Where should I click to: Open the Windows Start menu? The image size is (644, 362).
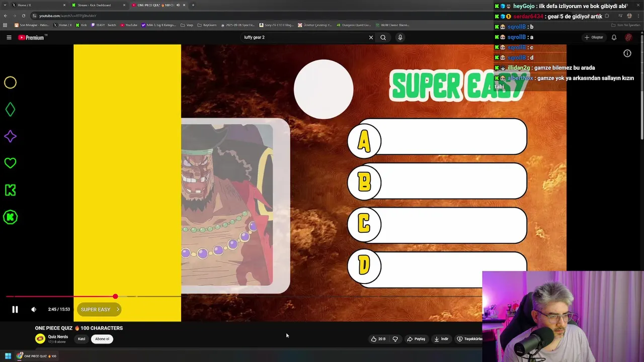[x=8, y=356]
